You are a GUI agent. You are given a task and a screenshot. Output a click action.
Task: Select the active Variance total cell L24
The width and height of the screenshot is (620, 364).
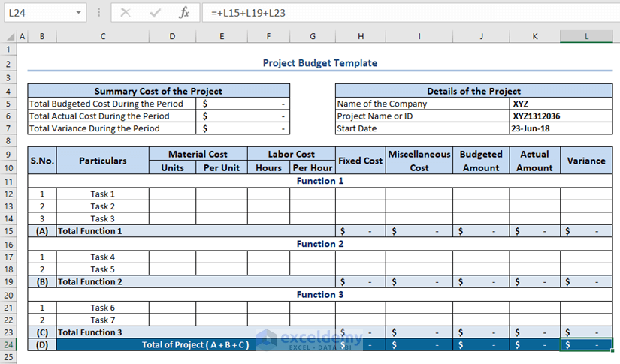(x=586, y=344)
